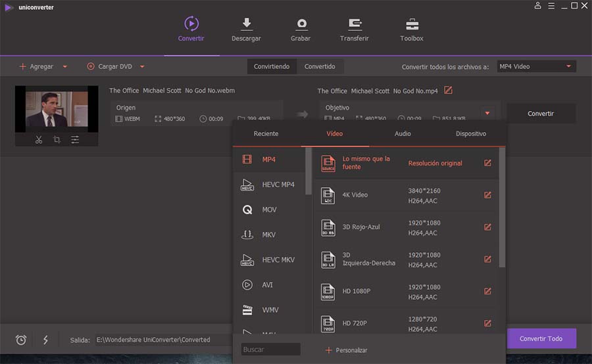The height and width of the screenshot is (364, 592).
Task: Switch to the Convertido tab
Action: [320, 66]
